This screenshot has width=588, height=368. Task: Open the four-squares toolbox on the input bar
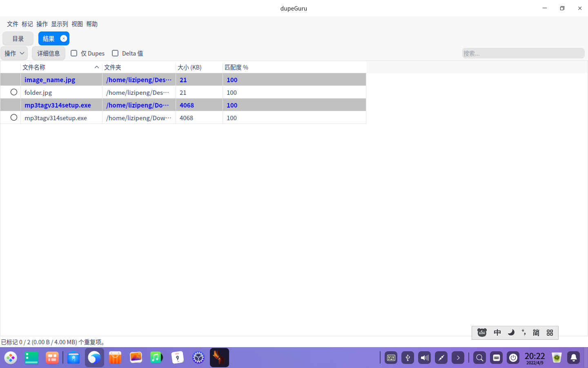(550, 332)
